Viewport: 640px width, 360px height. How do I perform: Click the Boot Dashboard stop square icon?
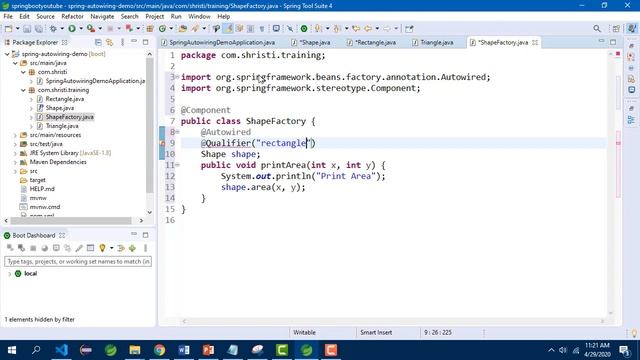33,248
